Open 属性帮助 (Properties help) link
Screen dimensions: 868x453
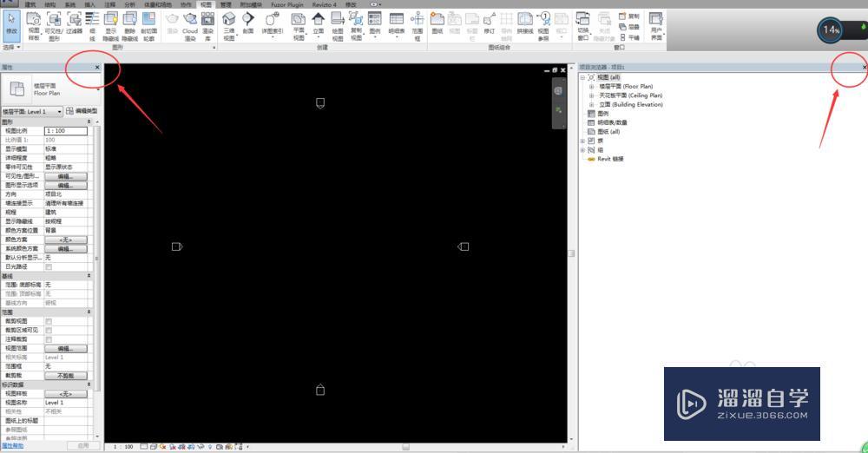click(x=13, y=446)
